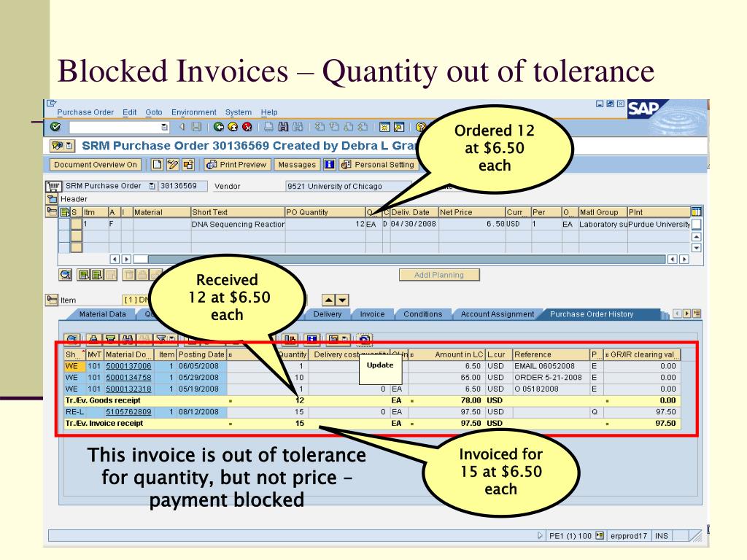
Task: Open the System menu
Action: pos(239,112)
